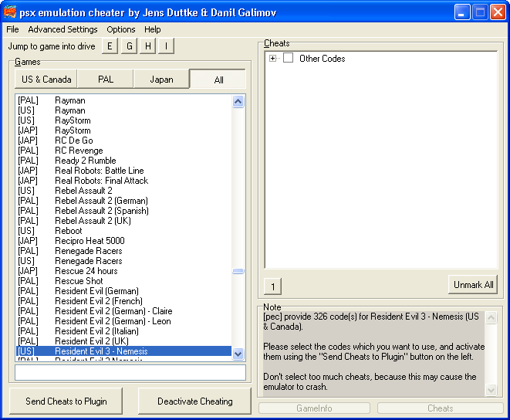Select Real Robots: Battle Line

click(x=124, y=171)
